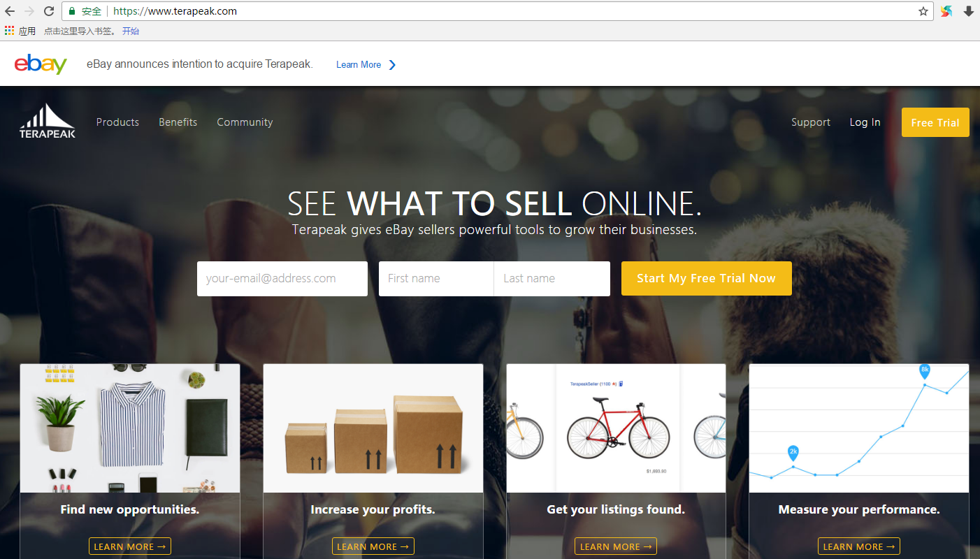Reload the page with the refresh icon
The height and width of the screenshot is (559, 980).
pyautogui.click(x=49, y=11)
